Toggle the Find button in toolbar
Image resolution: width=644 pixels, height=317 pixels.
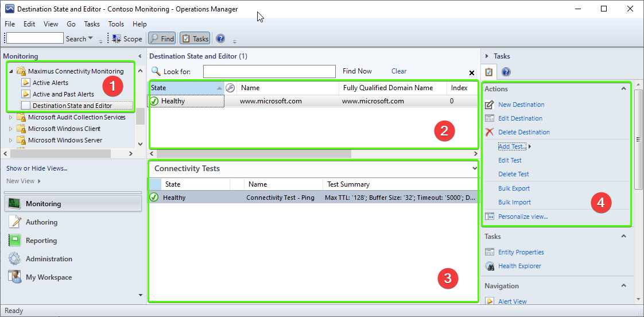coord(161,38)
